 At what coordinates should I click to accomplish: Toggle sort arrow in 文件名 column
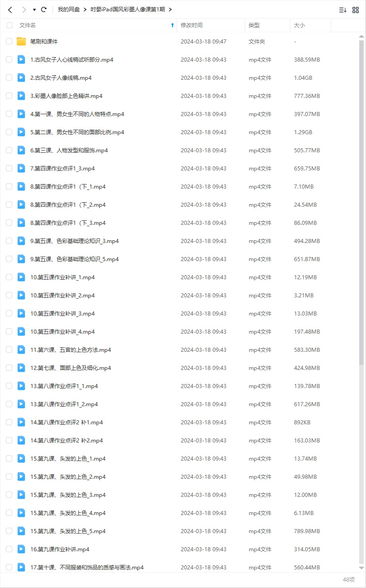pos(172,25)
